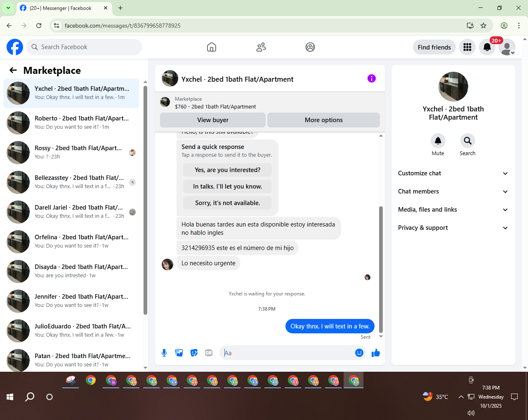Screen dimensions: 528x420
Task: Open the Roberto 2bed 1bath conversation
Action: [x=71, y=123]
